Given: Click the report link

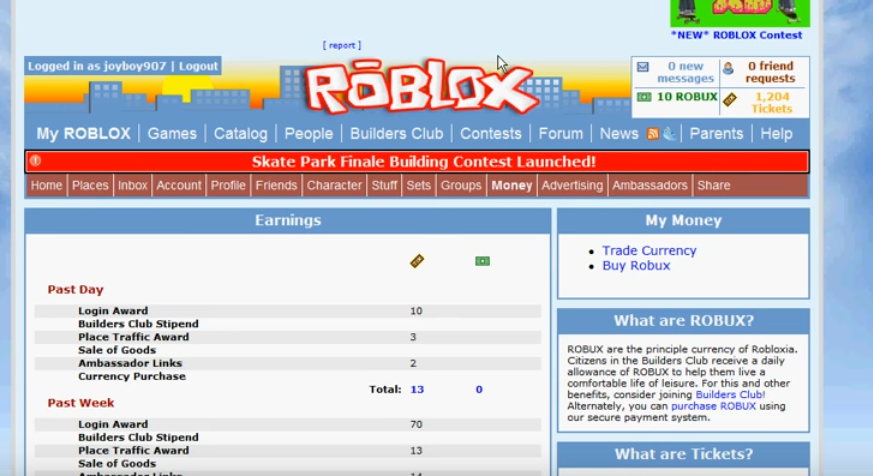Looking at the screenshot, I should [x=342, y=45].
